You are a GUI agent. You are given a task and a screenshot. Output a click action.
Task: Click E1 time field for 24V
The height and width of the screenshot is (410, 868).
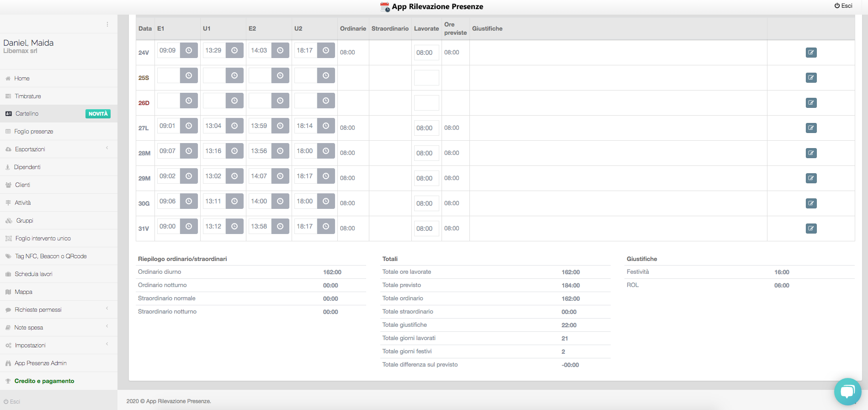169,50
